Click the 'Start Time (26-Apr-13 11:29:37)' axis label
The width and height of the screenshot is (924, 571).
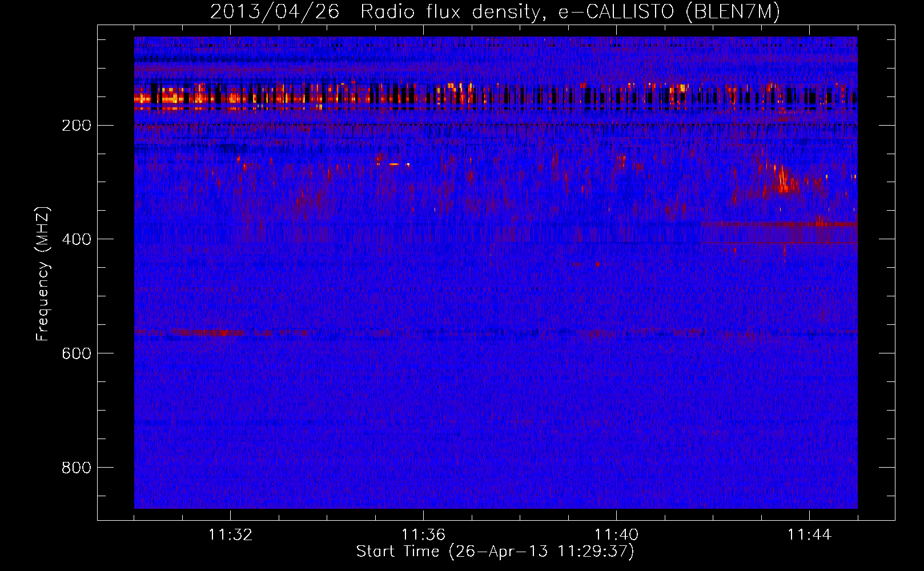[x=495, y=552]
